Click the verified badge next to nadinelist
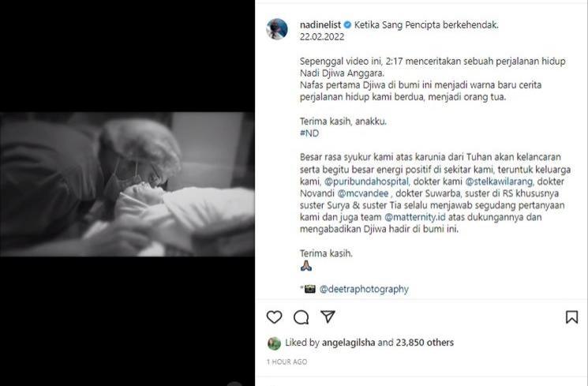Viewport: 588px width, 386px height. pos(347,25)
